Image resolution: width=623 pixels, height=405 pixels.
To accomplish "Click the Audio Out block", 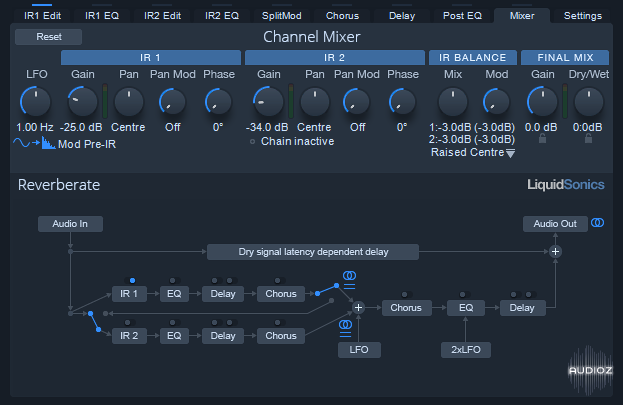I will pyautogui.click(x=555, y=224).
